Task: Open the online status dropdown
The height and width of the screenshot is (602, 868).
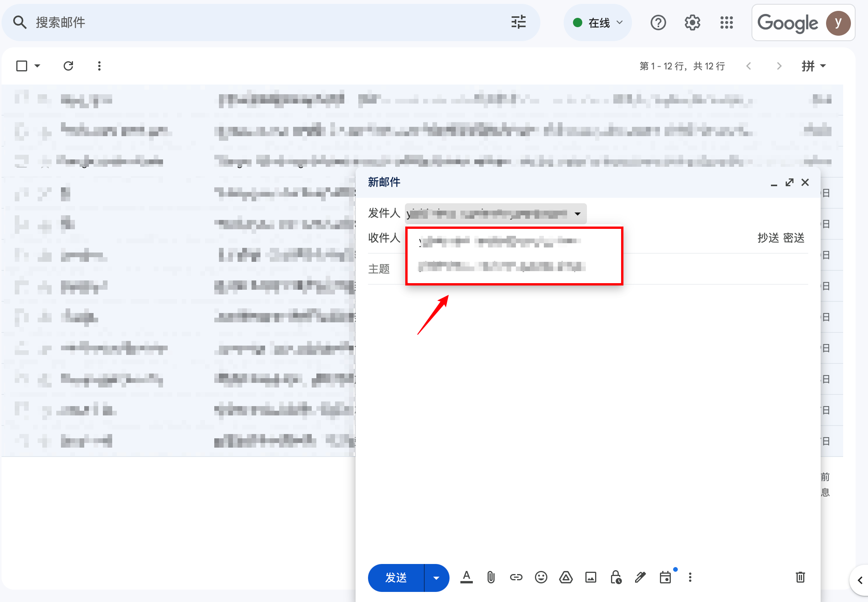Action: pyautogui.click(x=597, y=22)
